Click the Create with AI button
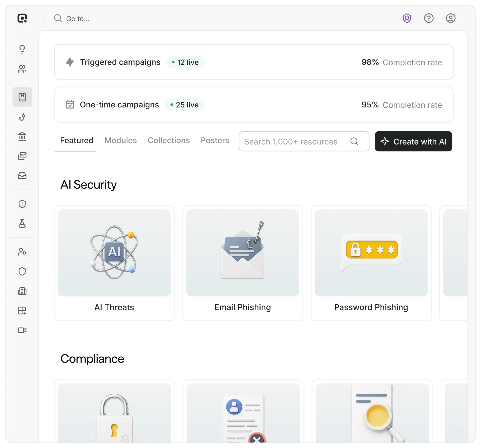The image size is (481, 448). coord(413,141)
